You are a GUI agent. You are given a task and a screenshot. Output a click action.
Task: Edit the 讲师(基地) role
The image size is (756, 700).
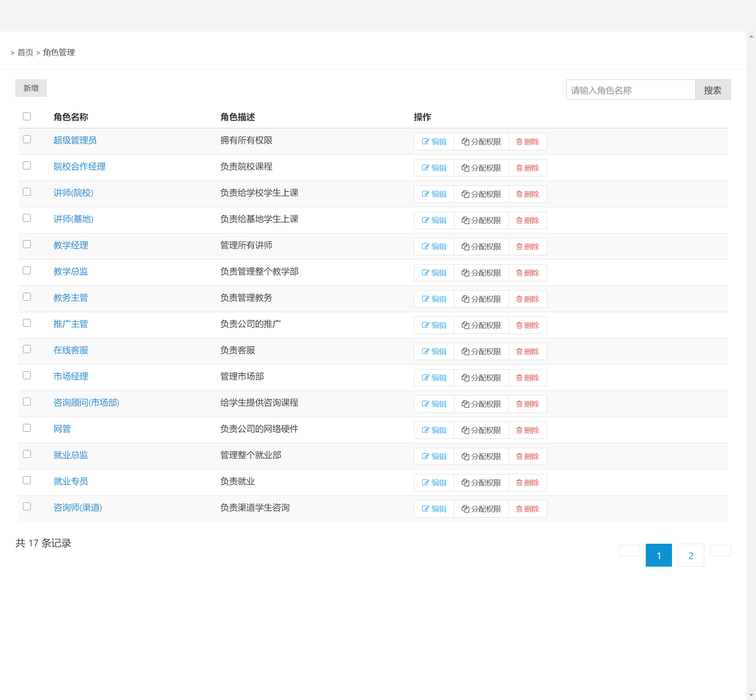pyautogui.click(x=434, y=220)
